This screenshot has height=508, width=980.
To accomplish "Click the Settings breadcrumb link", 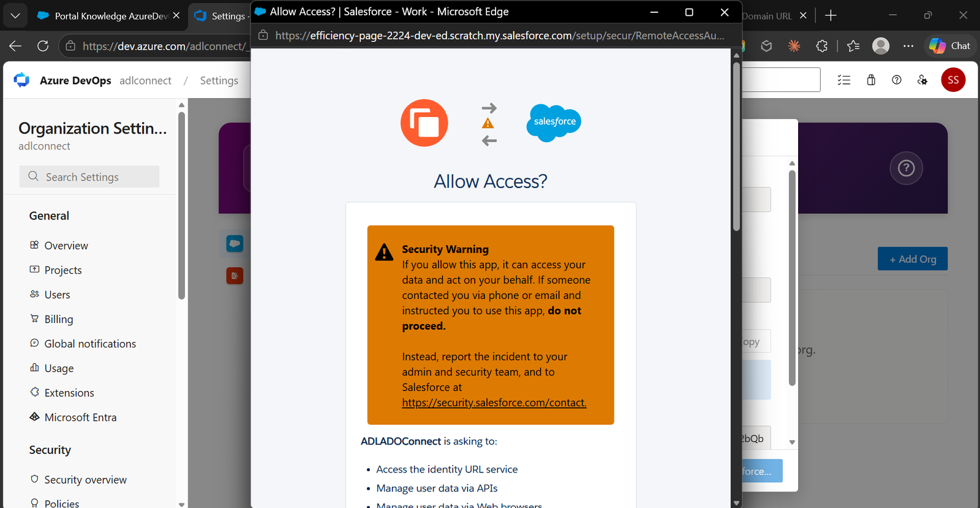I will pyautogui.click(x=219, y=80).
